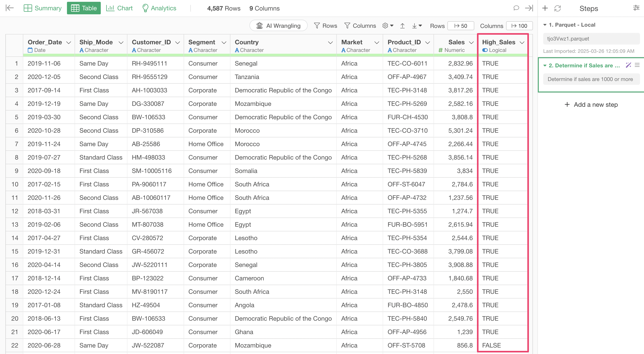Image resolution: width=644 pixels, height=354 pixels.
Task: Switch to the Chart tab
Action: 119,8
